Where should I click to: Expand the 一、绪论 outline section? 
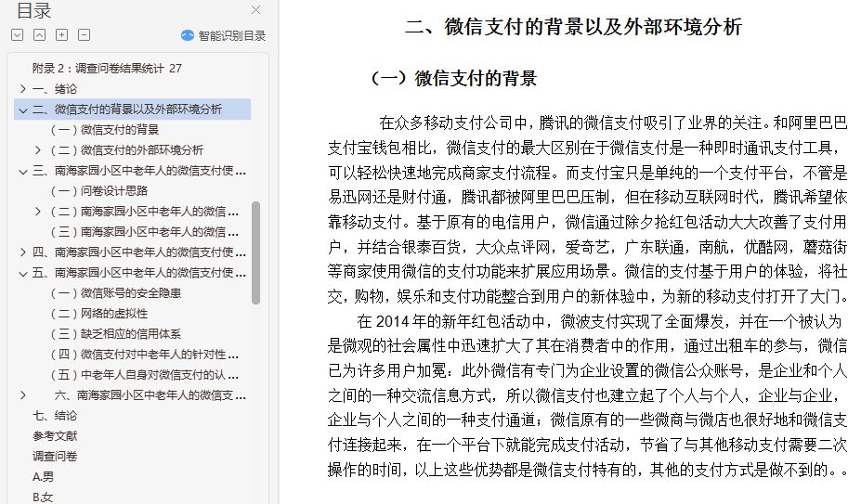[x=22, y=88]
